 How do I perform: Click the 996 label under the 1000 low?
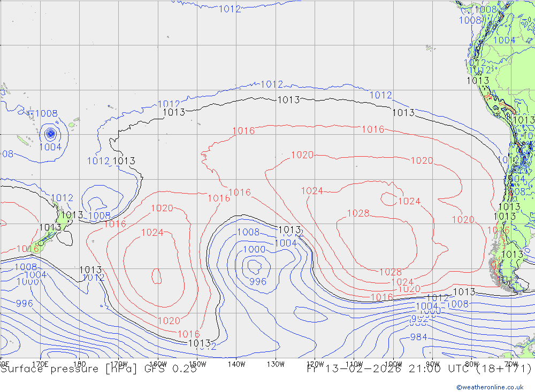click(x=258, y=281)
